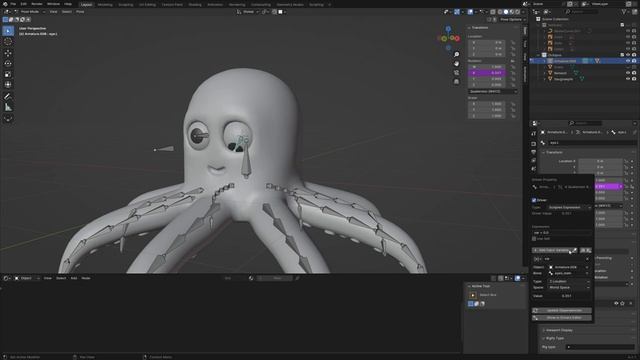Enable solid viewport shading mode

506,12
